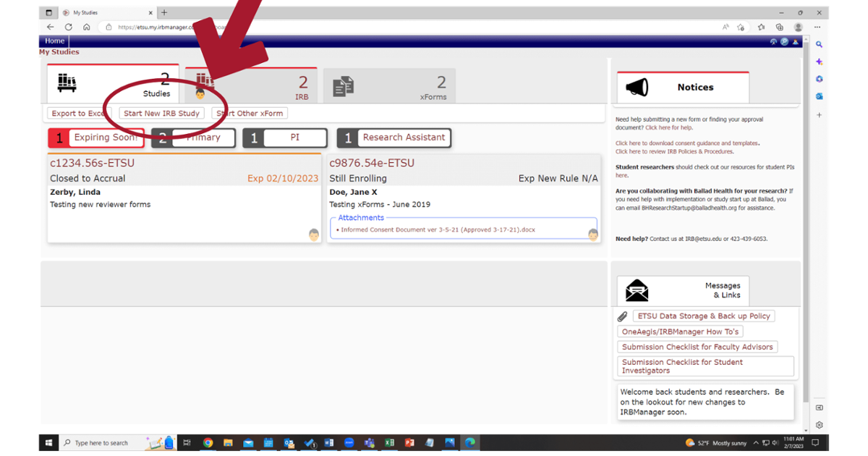Image resolution: width=868 pixels, height=456 pixels.
Task: Click the paperclip icon beside Data Storage policy
Action: coord(622,316)
